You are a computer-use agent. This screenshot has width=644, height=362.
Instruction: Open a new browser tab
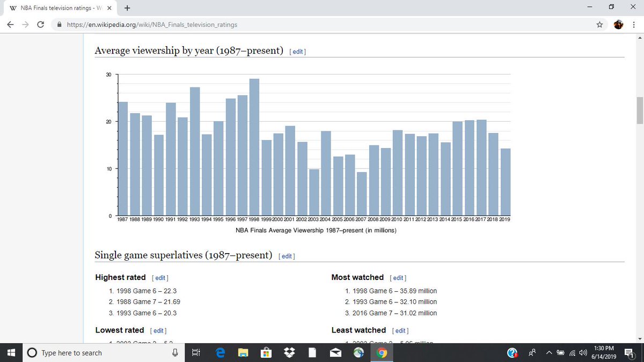pos(127,8)
